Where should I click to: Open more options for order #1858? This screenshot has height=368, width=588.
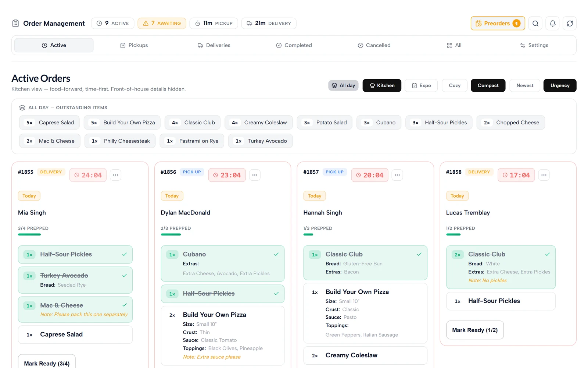coord(544,175)
